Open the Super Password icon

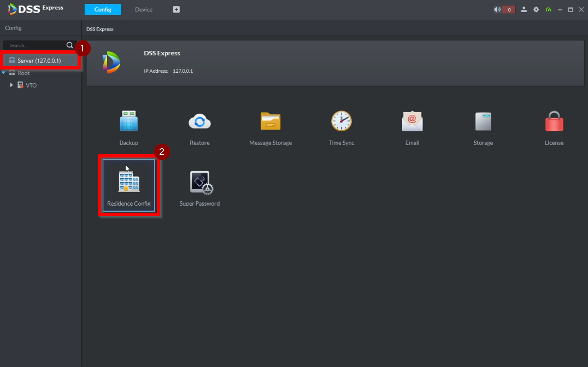[x=202, y=183]
